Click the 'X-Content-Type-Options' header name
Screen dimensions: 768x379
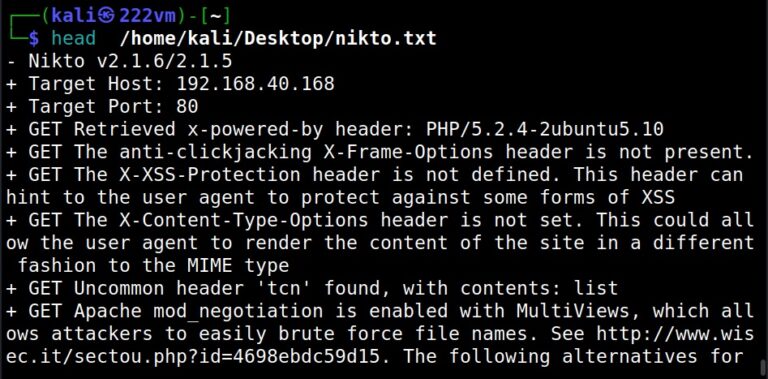(x=243, y=220)
